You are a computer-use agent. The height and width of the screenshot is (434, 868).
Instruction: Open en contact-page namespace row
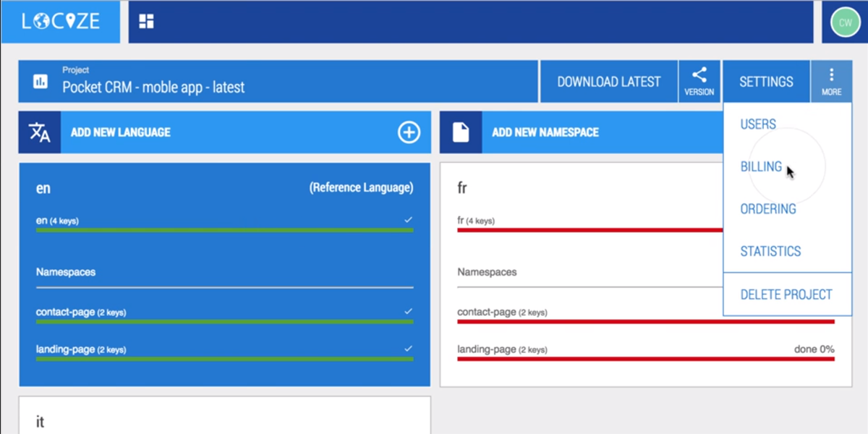tap(224, 313)
